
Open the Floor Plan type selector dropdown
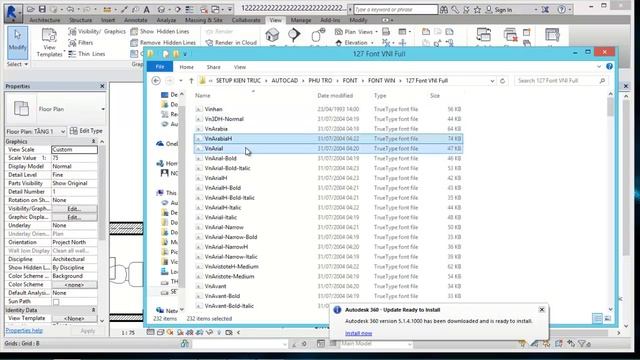[x=103, y=109]
